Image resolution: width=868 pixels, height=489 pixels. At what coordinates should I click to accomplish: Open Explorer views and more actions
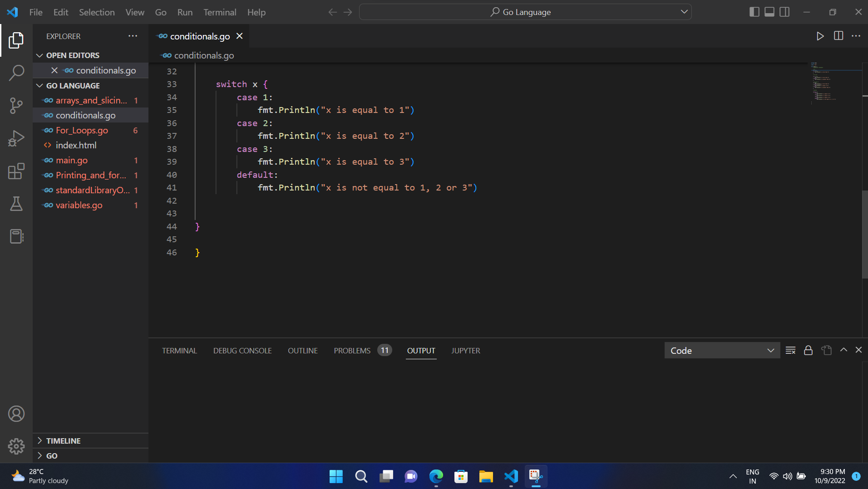[x=133, y=36]
